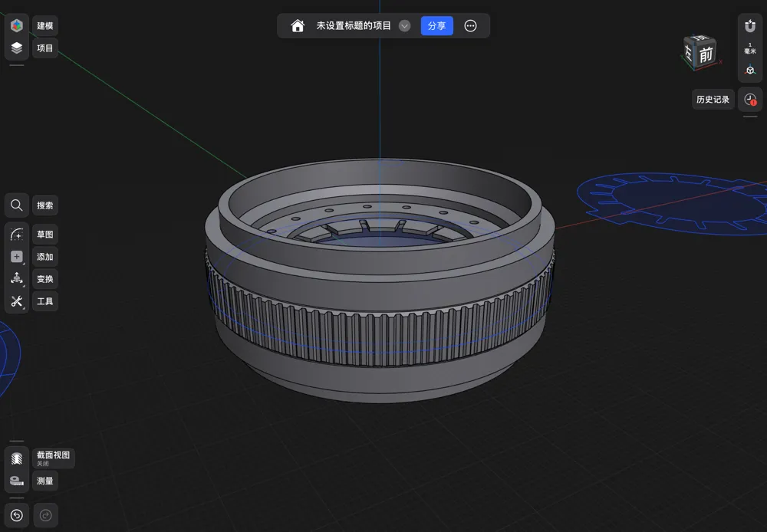The width and height of the screenshot is (767, 532).
Task: Click the 测量 label
Action: coord(45,481)
